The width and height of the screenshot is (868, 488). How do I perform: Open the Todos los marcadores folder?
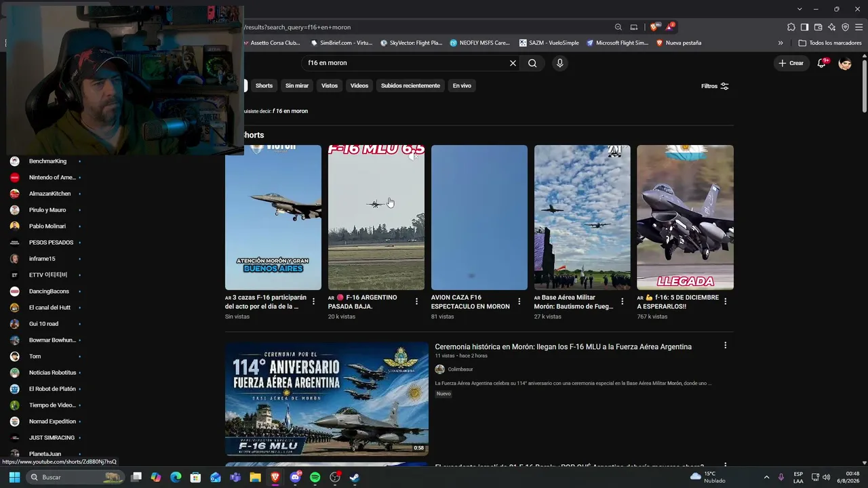click(830, 43)
